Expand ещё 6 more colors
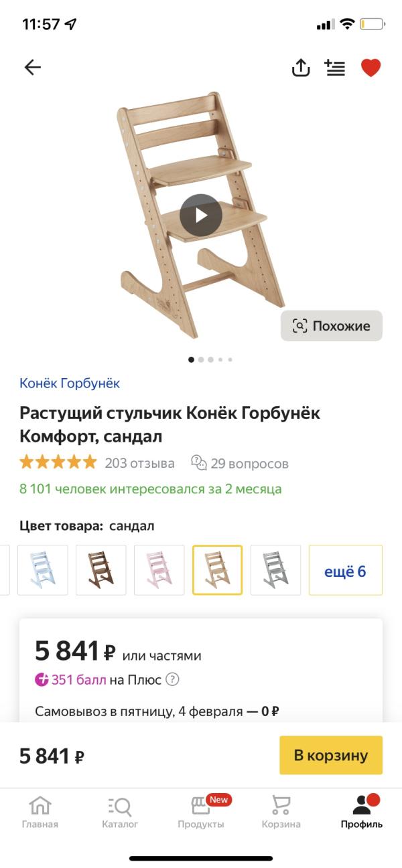The image size is (402, 868). 346,570
